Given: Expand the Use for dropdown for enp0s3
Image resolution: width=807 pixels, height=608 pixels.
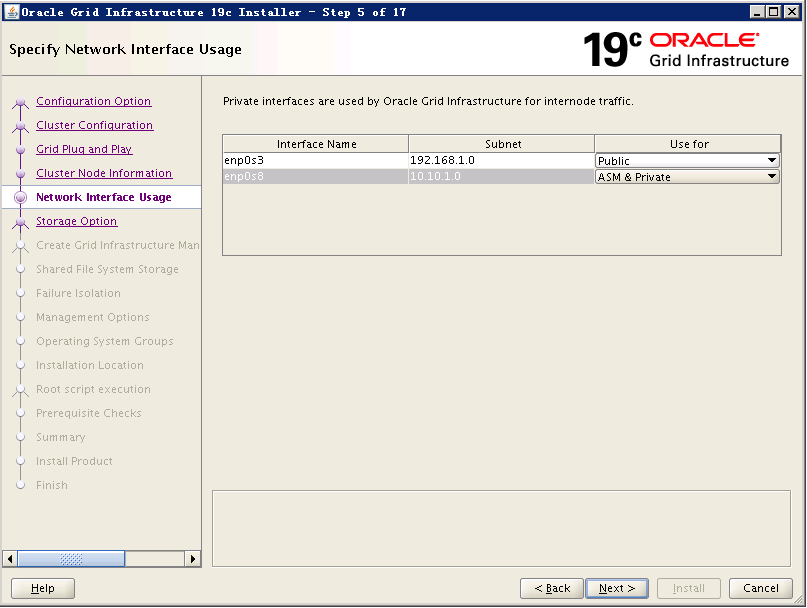Looking at the screenshot, I should click(x=771, y=160).
